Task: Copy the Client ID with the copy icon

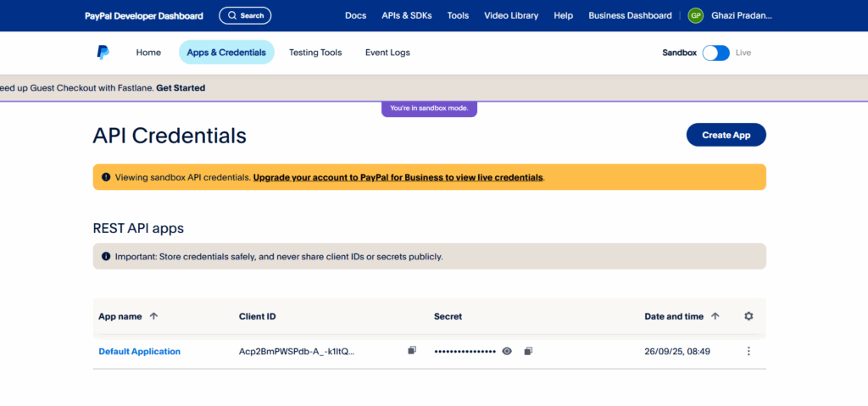Action: (x=412, y=350)
